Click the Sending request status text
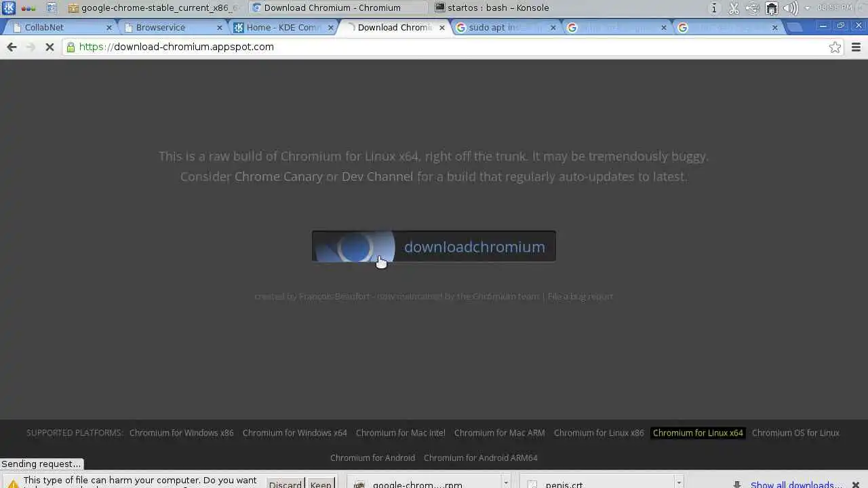Viewport: 868px width, 488px height. click(41, 464)
